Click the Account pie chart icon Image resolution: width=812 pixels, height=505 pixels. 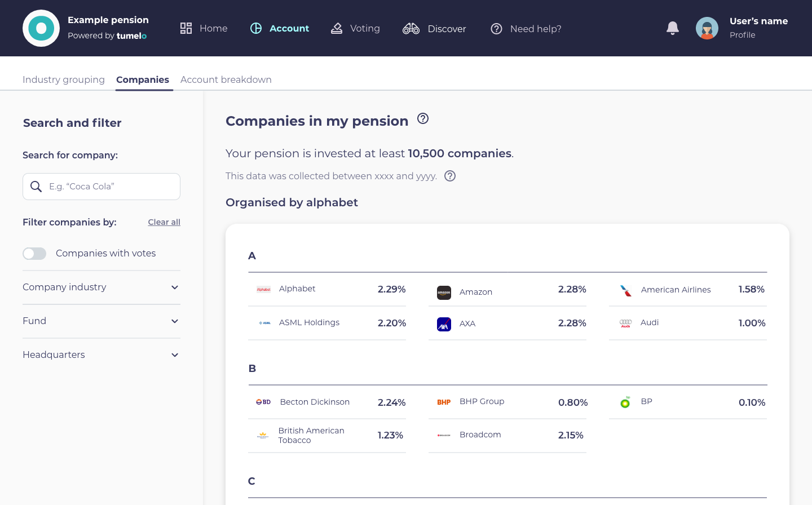[256, 28]
